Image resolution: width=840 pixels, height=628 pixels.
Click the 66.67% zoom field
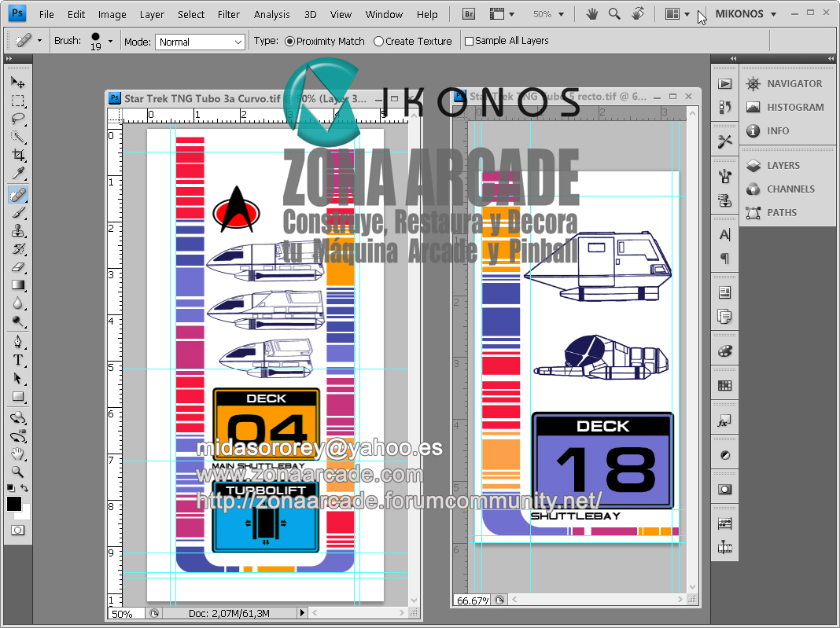[471, 600]
